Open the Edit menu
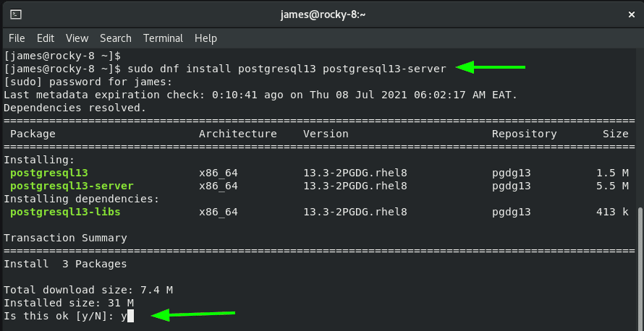This screenshot has width=644, height=331. (46, 38)
